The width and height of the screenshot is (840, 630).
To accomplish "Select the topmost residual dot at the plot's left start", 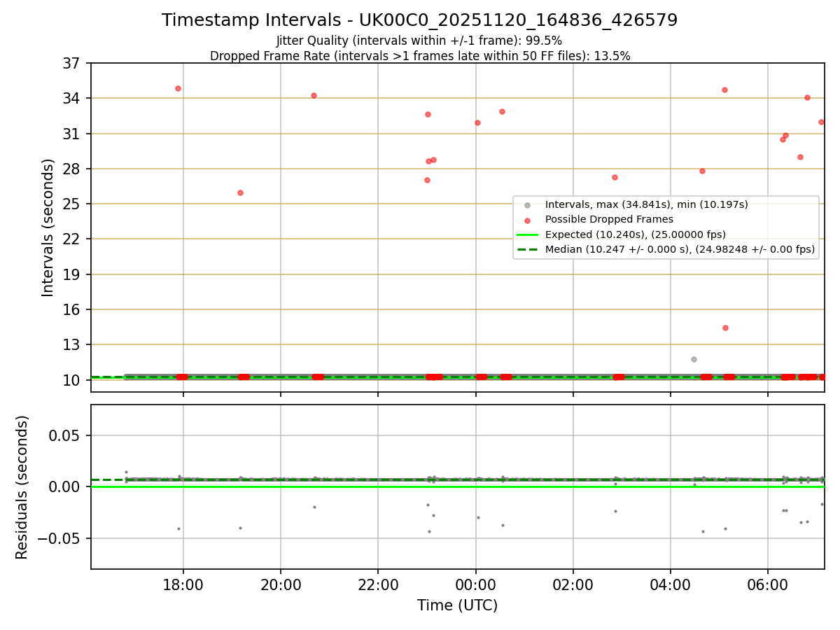I will (126, 472).
